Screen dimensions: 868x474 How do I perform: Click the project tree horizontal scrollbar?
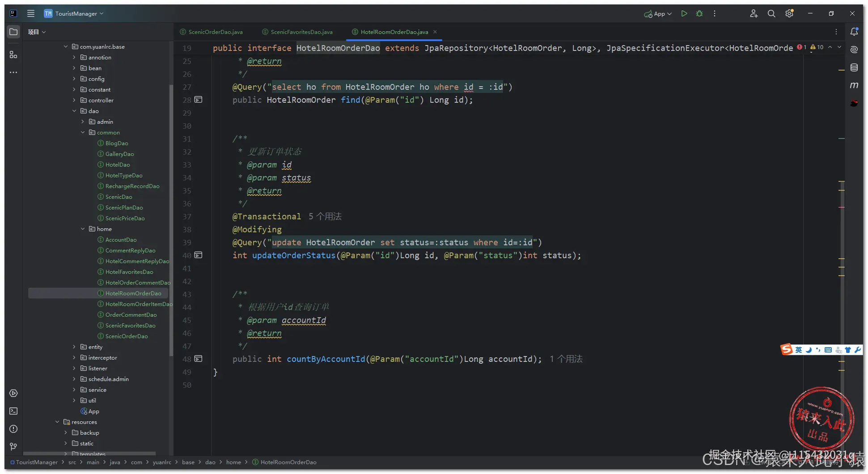coord(89,453)
